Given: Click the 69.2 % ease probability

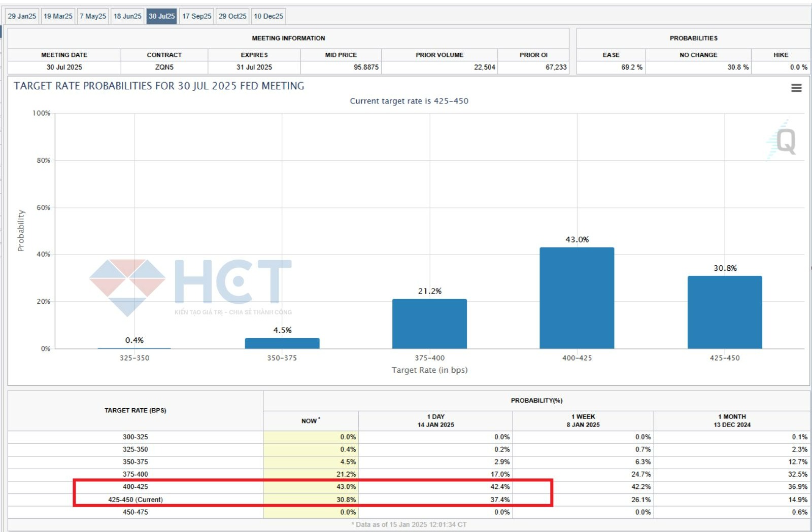Looking at the screenshot, I should [632, 67].
